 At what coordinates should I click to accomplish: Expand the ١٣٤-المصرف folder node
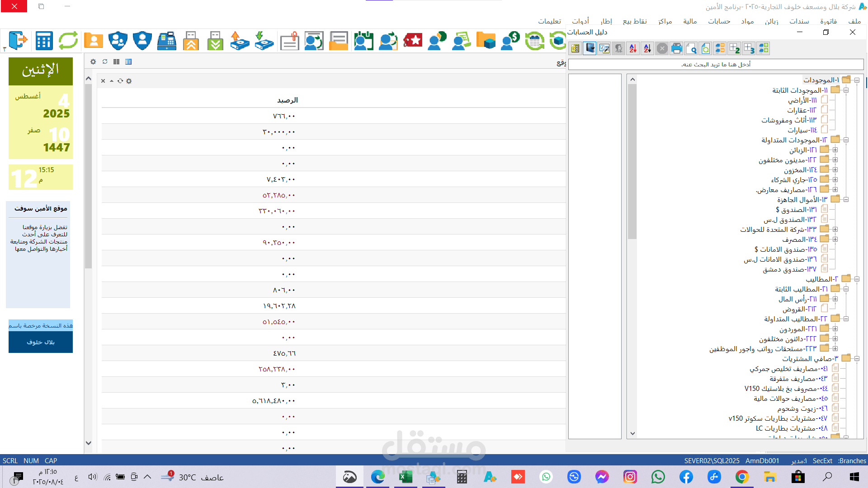[x=835, y=239]
